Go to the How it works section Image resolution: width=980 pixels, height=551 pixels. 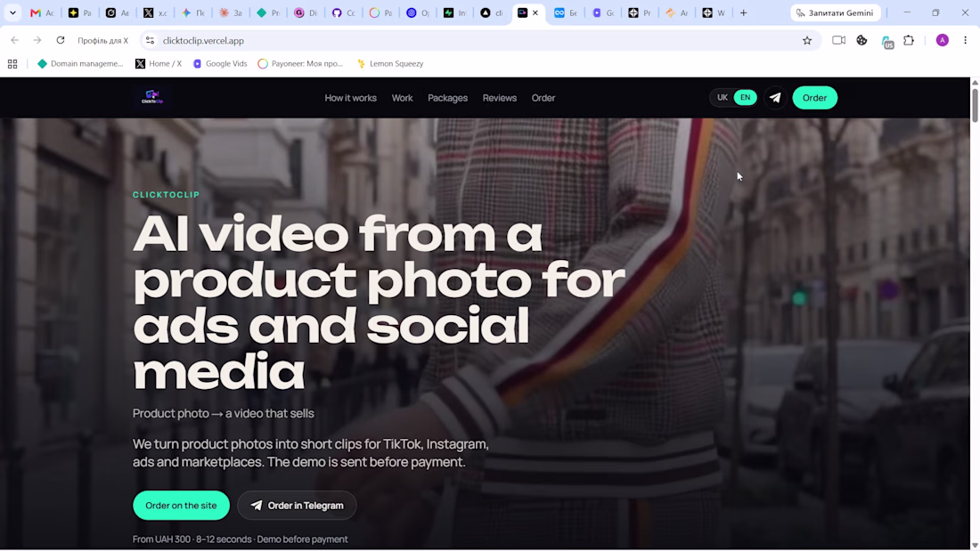coord(351,98)
